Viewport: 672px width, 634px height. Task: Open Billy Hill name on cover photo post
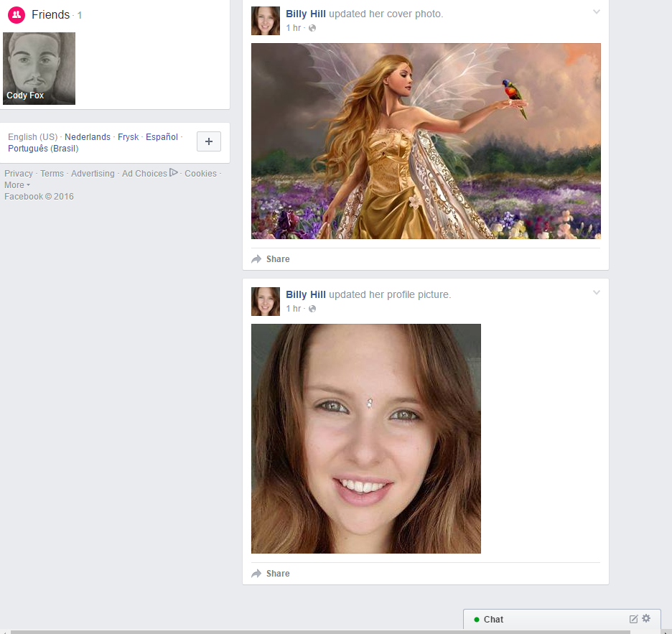pyautogui.click(x=306, y=14)
